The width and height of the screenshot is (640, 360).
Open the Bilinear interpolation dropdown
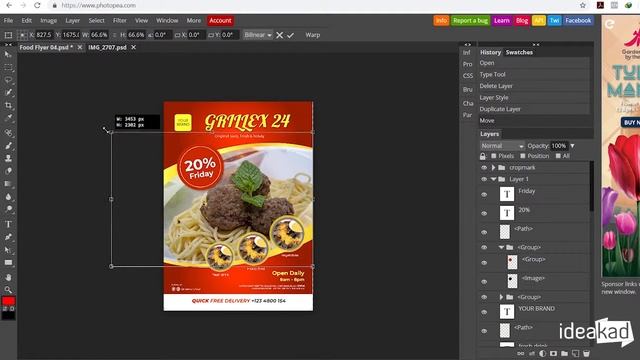(x=258, y=35)
